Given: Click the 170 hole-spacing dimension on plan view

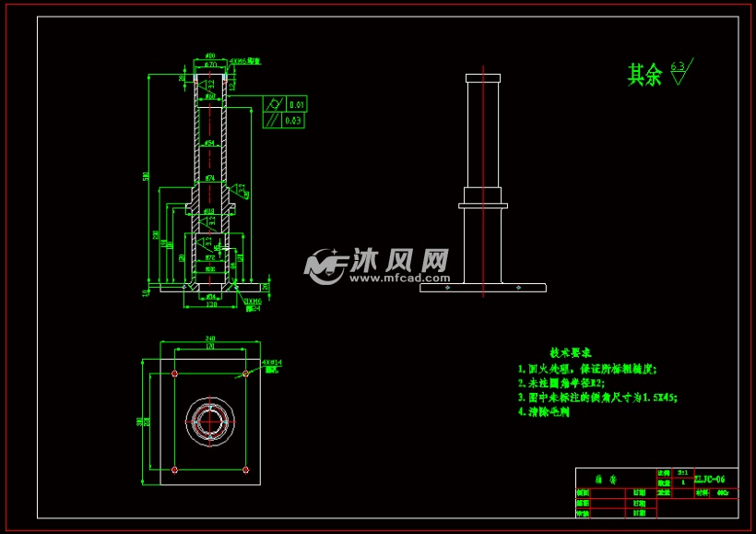Looking at the screenshot, I should pyautogui.click(x=210, y=347).
